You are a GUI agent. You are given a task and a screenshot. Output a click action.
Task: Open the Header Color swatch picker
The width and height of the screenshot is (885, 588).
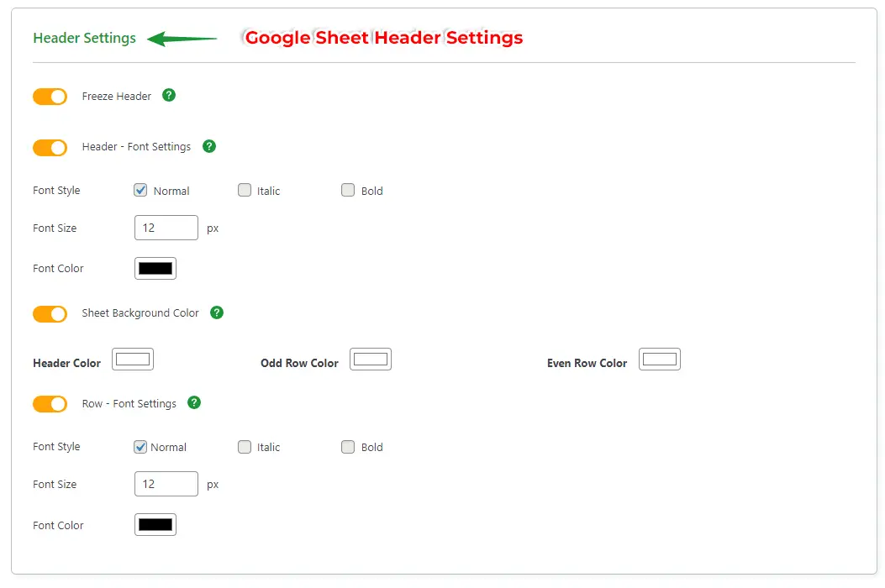point(133,360)
